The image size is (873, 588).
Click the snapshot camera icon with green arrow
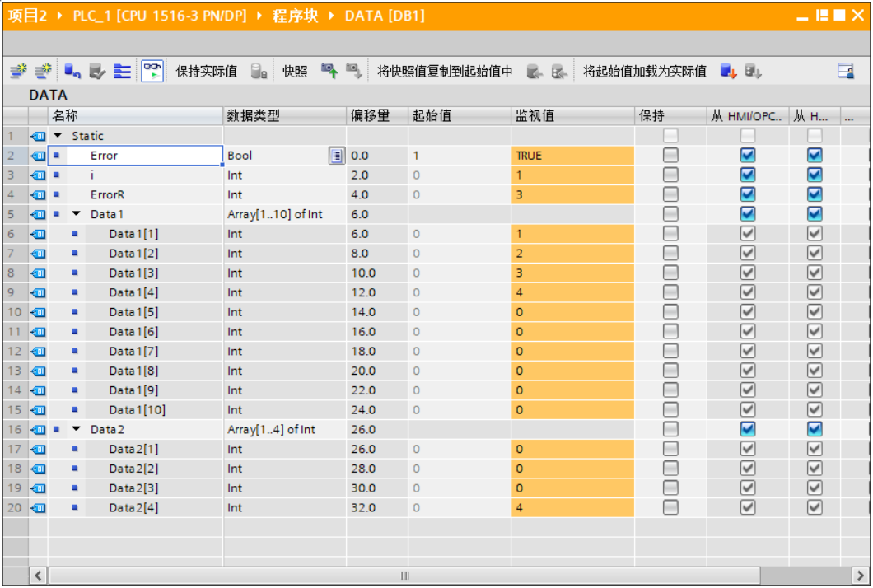click(x=327, y=71)
